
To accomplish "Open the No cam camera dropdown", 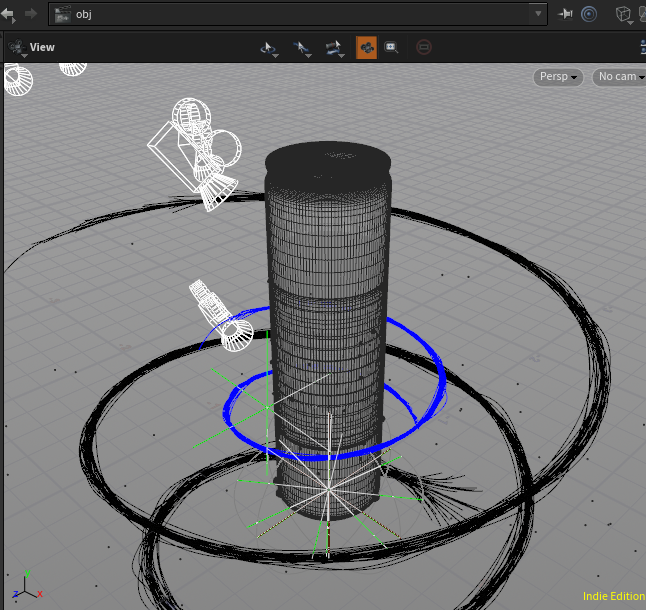I will click(x=618, y=77).
